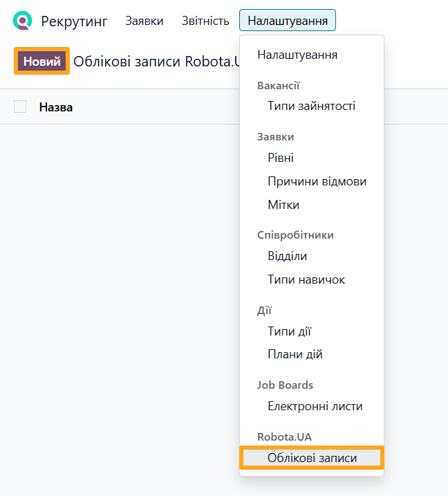Collapse the Налаштування dropdown menu button
Viewport: 448px width, 496px height.
click(x=288, y=20)
